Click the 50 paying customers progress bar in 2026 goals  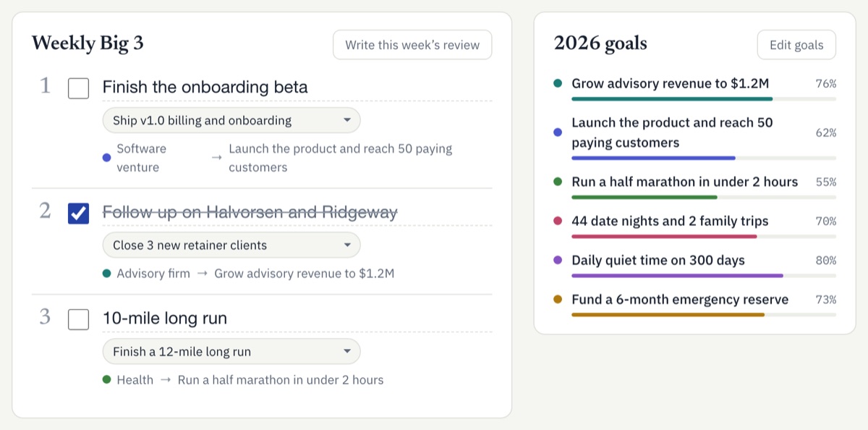click(x=704, y=158)
